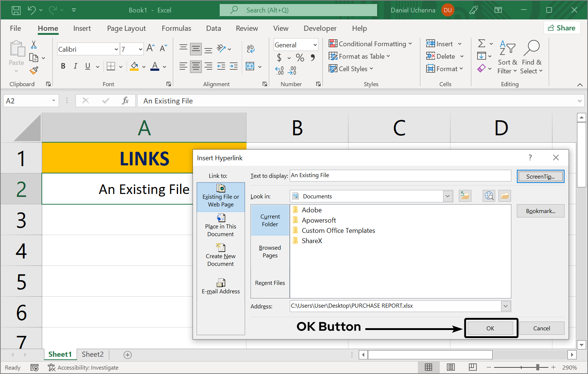
Task: Toggle bold formatting
Action: (x=63, y=66)
